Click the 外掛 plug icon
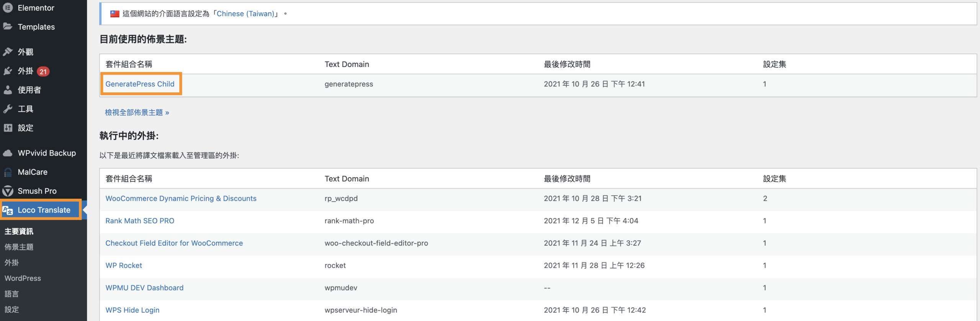The height and width of the screenshot is (321, 980). click(x=8, y=71)
